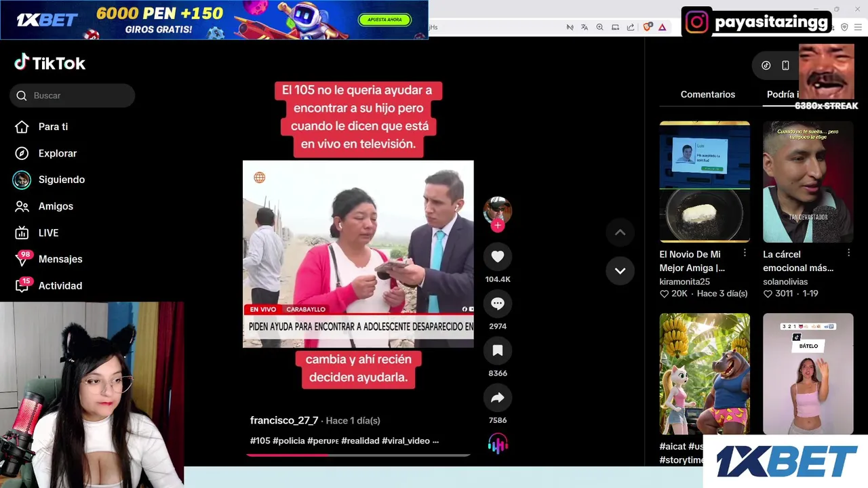Open the Explorar compass section
Screen dimensions: 868x488
46,153
